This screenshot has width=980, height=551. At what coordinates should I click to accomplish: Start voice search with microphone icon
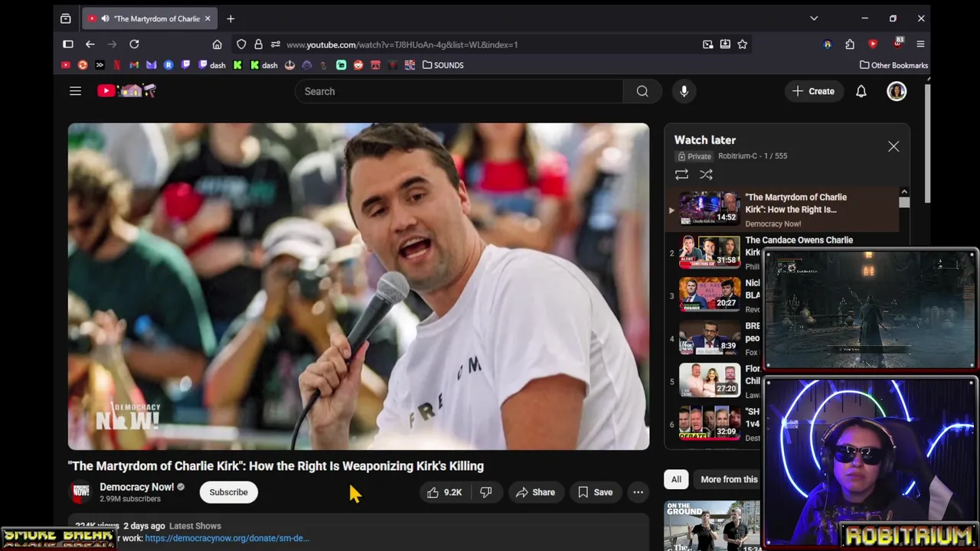coord(684,91)
